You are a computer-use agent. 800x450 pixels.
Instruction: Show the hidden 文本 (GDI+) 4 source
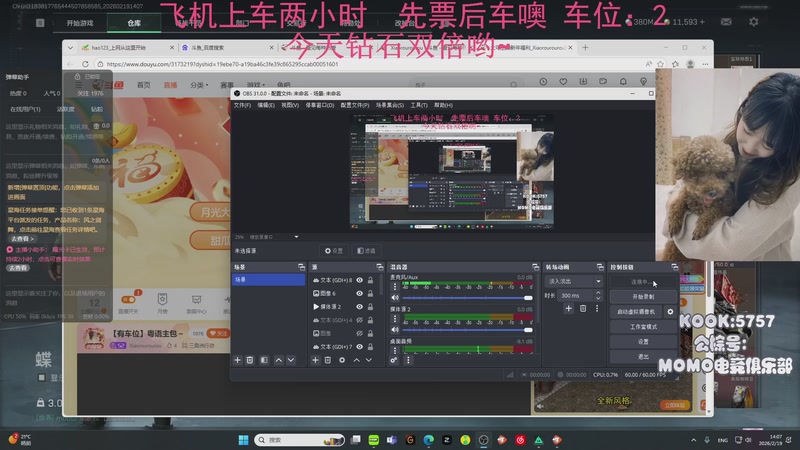click(360, 320)
